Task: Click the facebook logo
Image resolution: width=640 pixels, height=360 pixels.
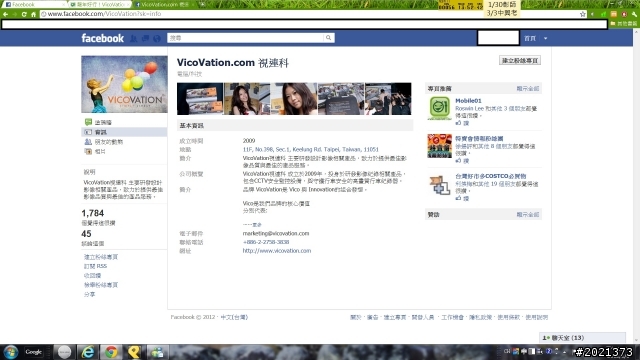Action: point(102,38)
